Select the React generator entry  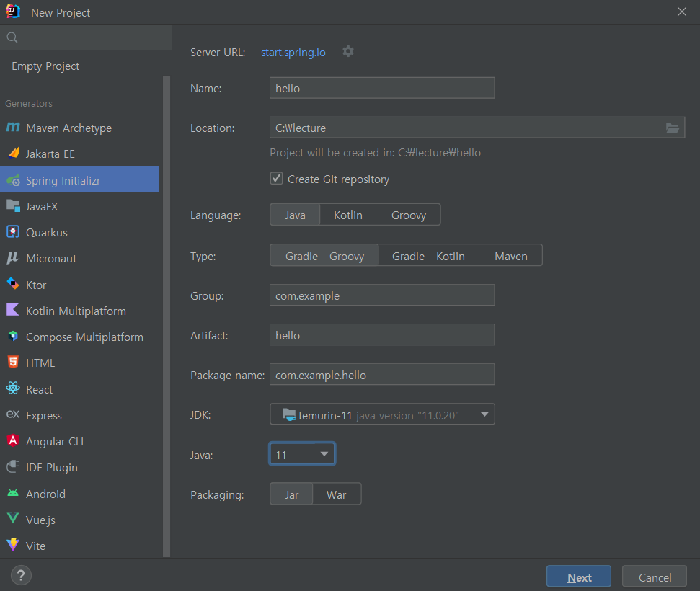[x=79, y=389]
